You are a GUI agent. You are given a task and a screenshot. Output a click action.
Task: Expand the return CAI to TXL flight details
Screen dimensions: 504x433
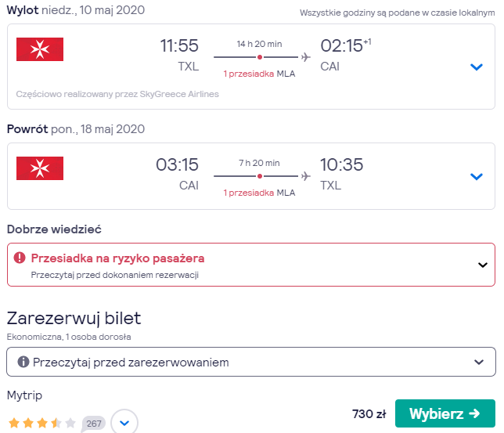pyautogui.click(x=477, y=176)
